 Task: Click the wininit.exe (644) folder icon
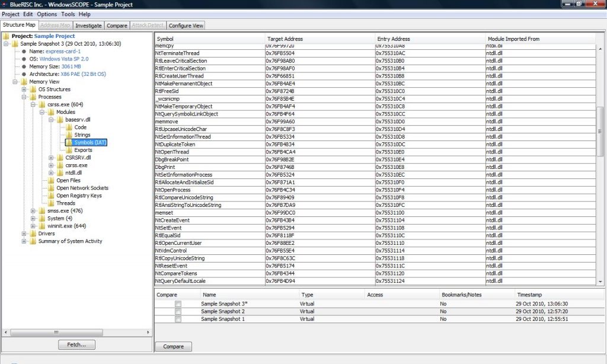click(x=42, y=226)
